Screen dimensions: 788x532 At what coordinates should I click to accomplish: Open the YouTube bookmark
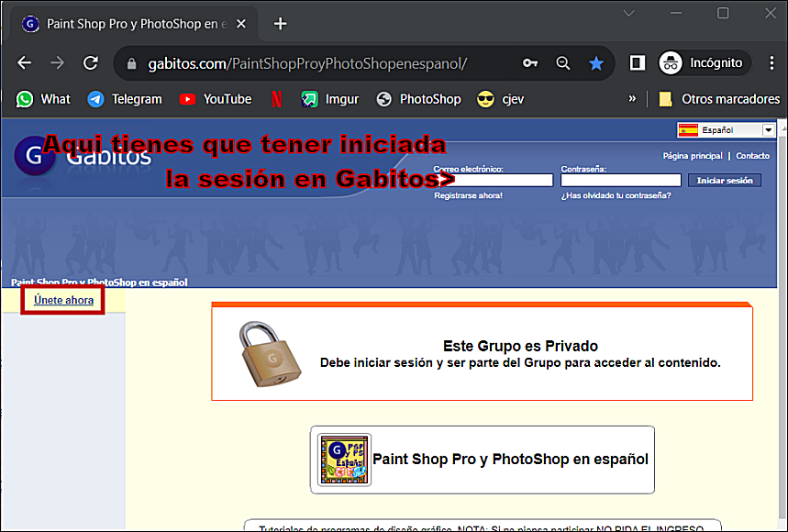click(216, 99)
